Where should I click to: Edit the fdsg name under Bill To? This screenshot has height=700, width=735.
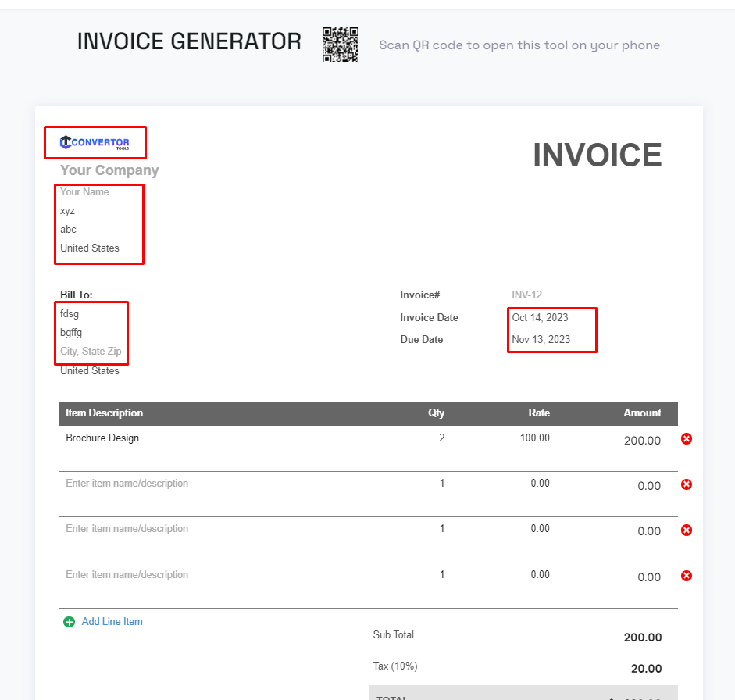coord(69,313)
